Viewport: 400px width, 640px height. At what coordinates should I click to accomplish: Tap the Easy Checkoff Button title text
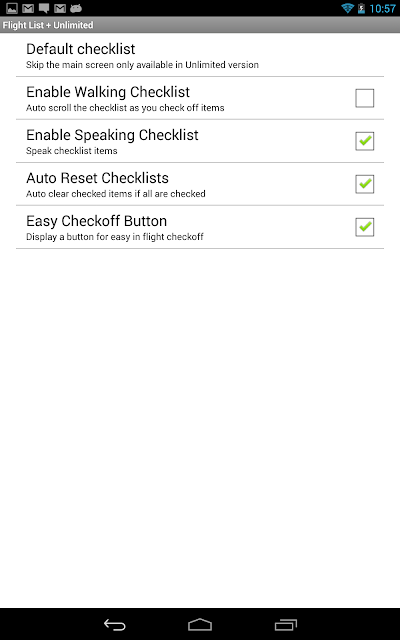pyautogui.click(x=96, y=221)
